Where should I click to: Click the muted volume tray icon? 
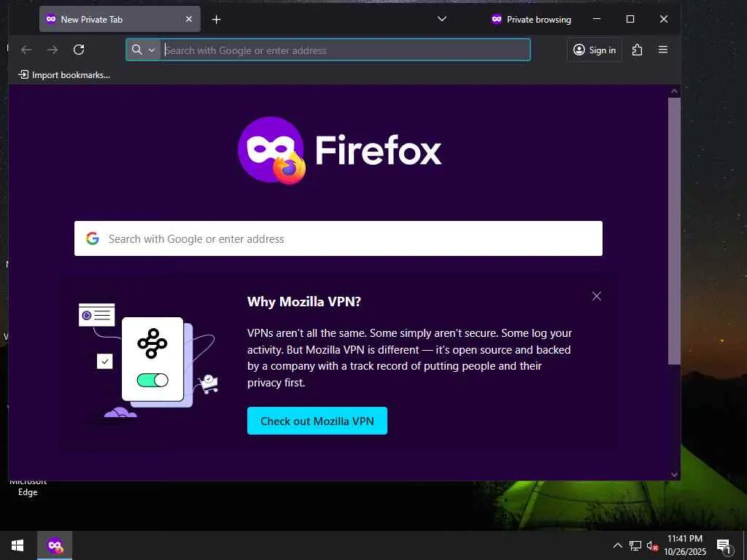pyautogui.click(x=652, y=545)
